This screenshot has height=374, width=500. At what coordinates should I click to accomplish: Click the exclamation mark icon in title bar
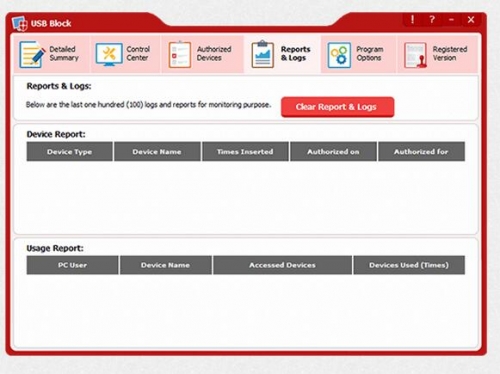412,20
